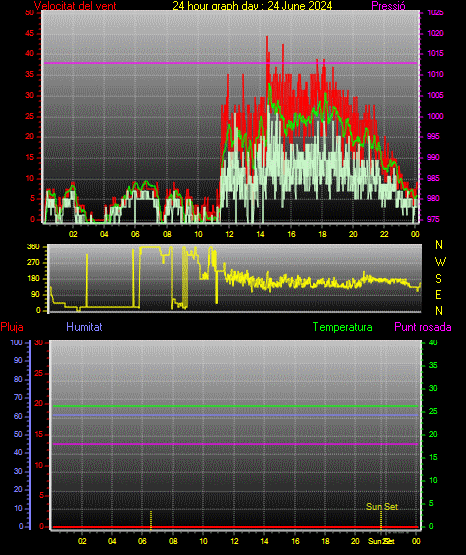
Task: Click the '12' hour label under wind graph
Action: point(229,234)
